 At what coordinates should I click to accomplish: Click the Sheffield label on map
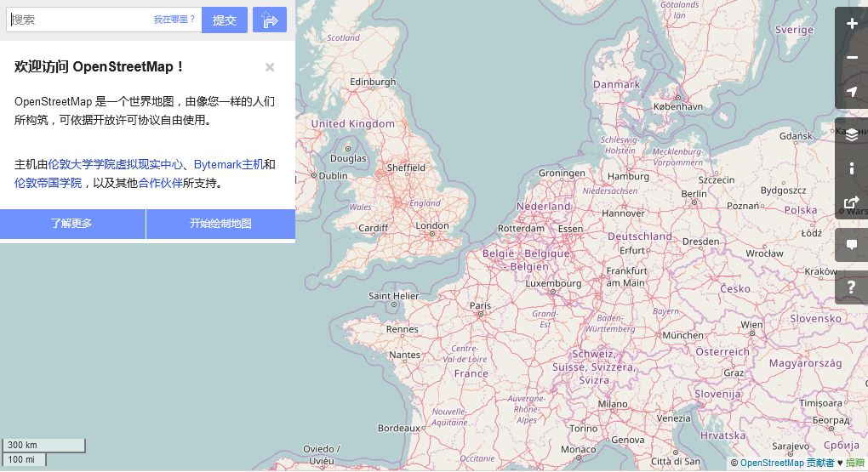(406, 168)
